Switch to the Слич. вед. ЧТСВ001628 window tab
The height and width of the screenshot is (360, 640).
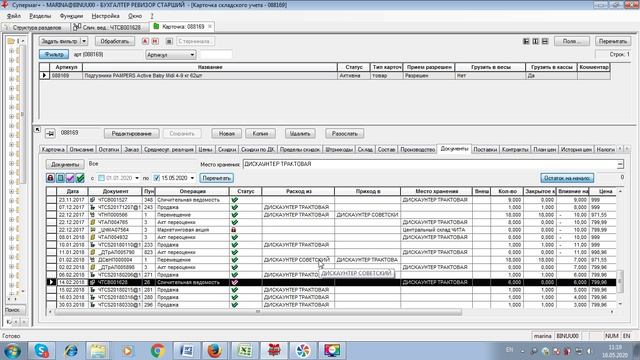[107, 27]
